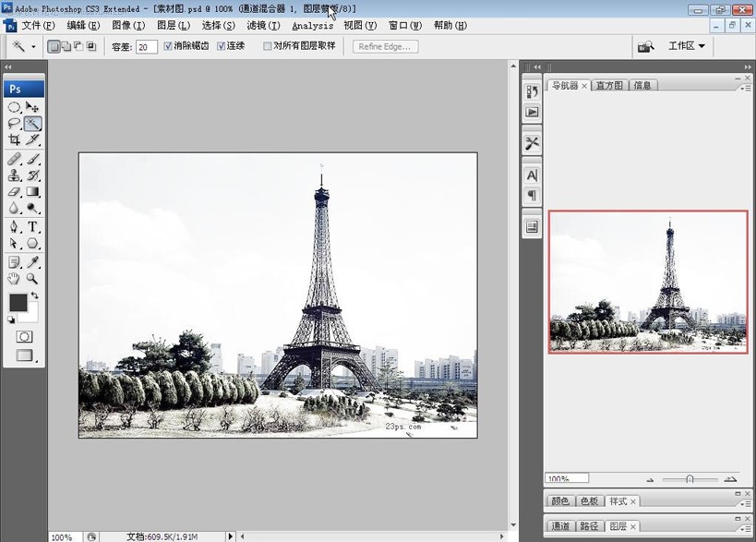Select the Magic Wand tool in toolbox
This screenshot has width=756, height=542.
32,124
